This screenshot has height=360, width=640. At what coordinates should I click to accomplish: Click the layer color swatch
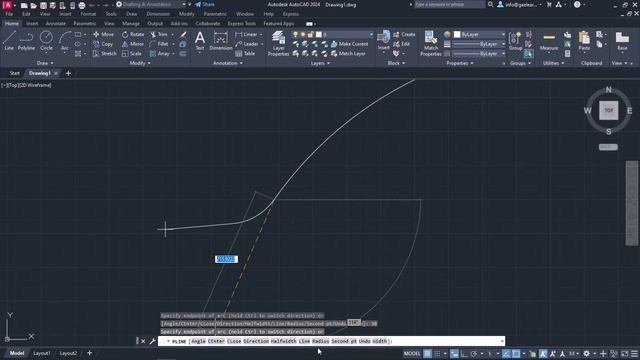coord(319,34)
